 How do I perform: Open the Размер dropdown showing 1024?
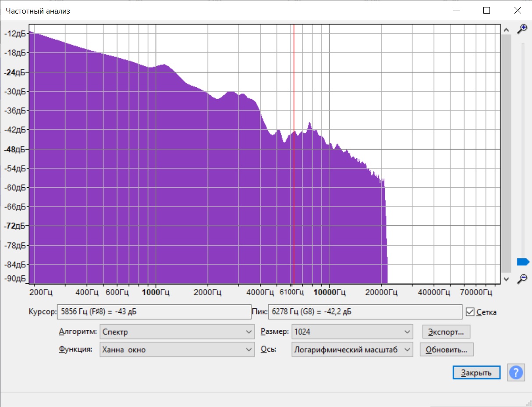(352, 332)
